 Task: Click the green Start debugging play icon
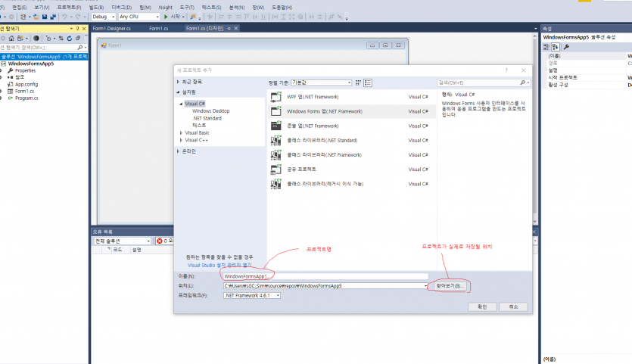coord(166,17)
